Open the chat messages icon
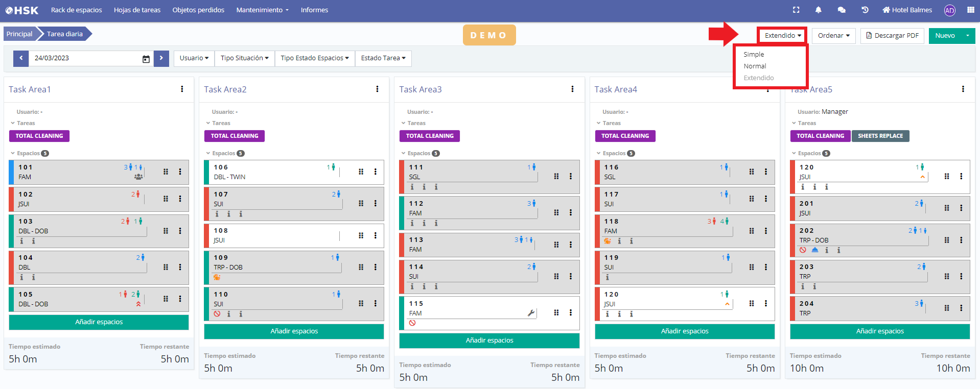Viewport: 980px width, 389px height. point(842,10)
